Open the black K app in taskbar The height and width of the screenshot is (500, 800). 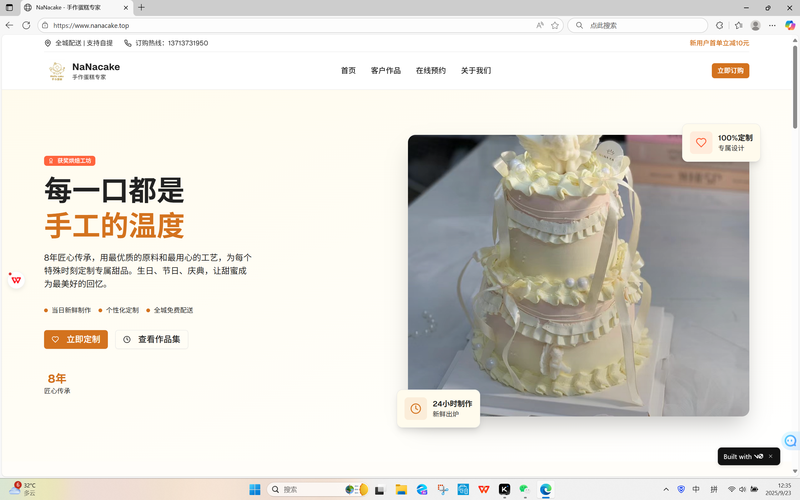(x=504, y=489)
